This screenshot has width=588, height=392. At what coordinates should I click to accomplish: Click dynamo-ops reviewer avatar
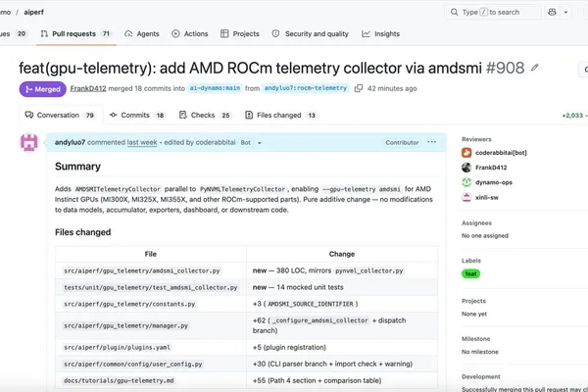pyautogui.click(x=466, y=182)
